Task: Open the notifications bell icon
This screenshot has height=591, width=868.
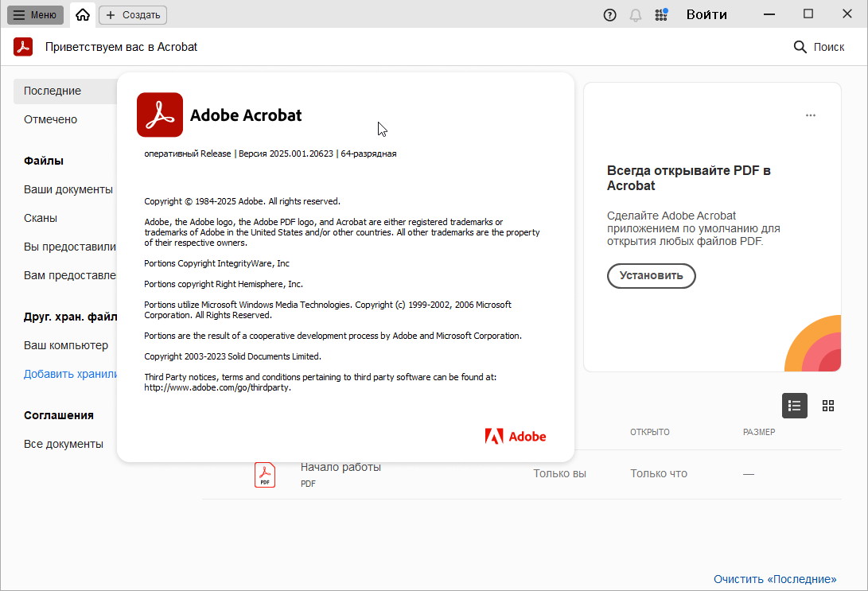Action: [636, 15]
